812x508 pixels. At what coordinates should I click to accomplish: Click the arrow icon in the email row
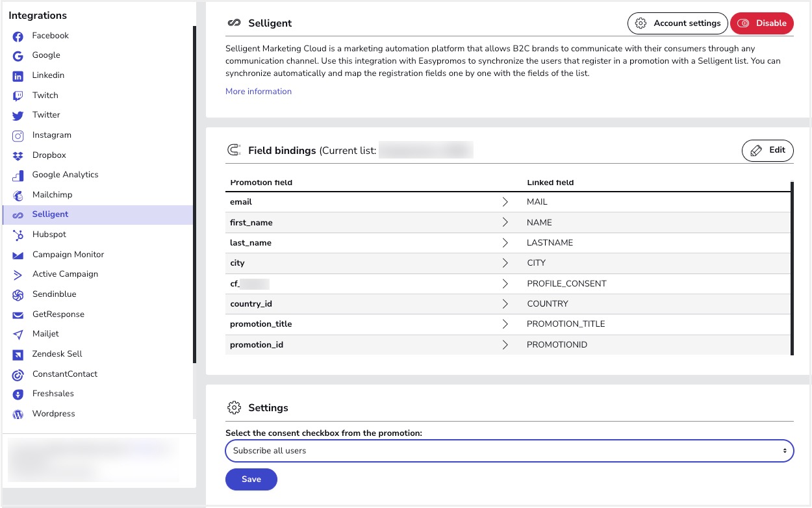pos(505,202)
